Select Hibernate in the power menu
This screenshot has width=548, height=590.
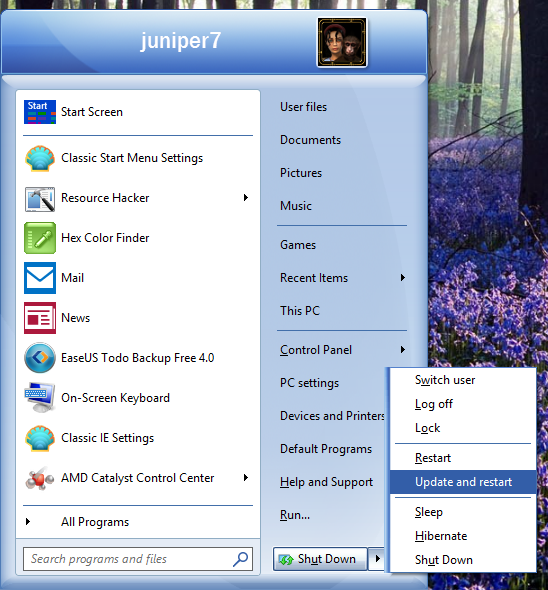pyautogui.click(x=463, y=536)
